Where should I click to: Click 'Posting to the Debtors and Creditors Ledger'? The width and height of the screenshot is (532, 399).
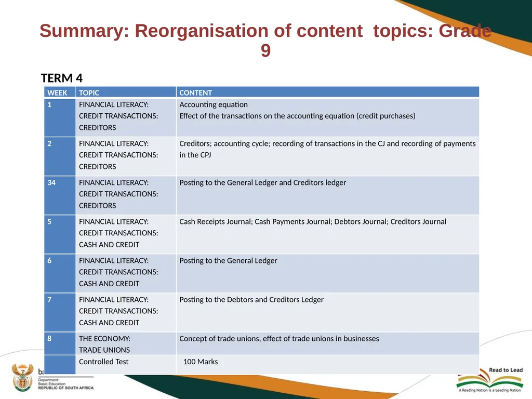pos(251,300)
